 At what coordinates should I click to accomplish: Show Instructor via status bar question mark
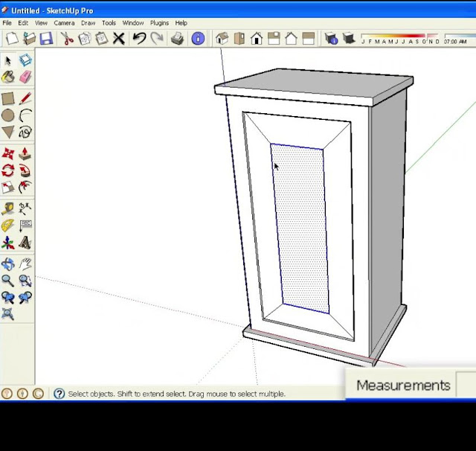click(59, 394)
